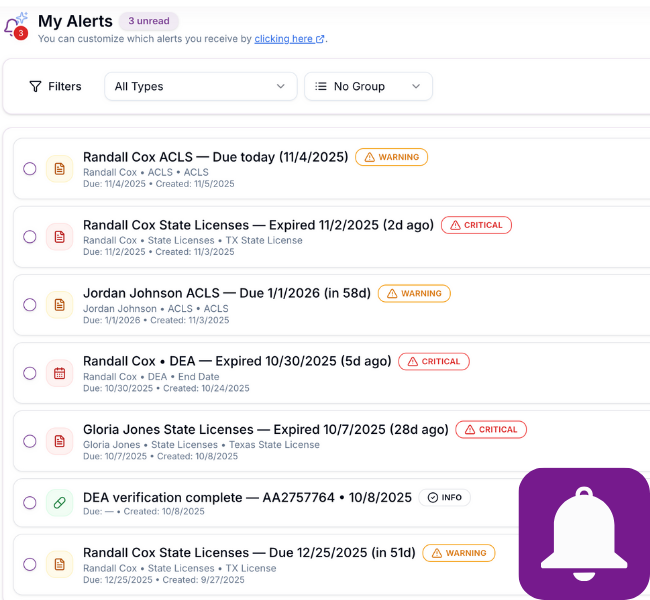Image resolution: width=650 pixels, height=600 pixels.
Task: Click the large purple bell notification button
Action: pyautogui.click(x=584, y=533)
